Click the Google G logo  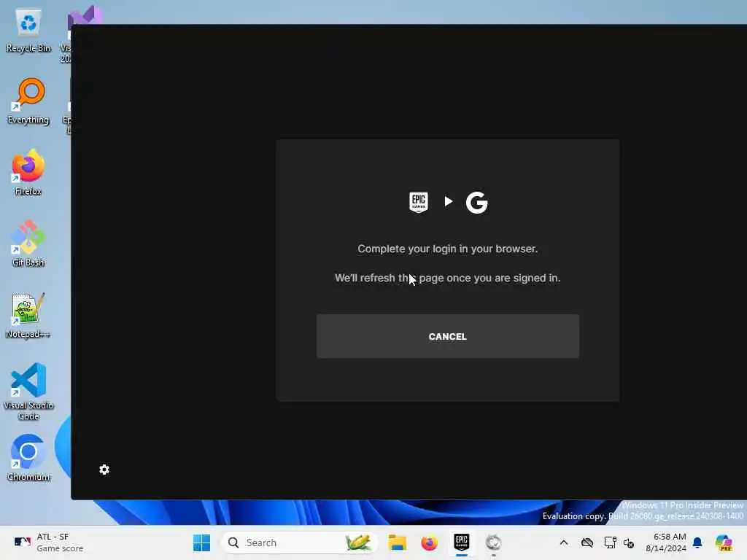477,203
